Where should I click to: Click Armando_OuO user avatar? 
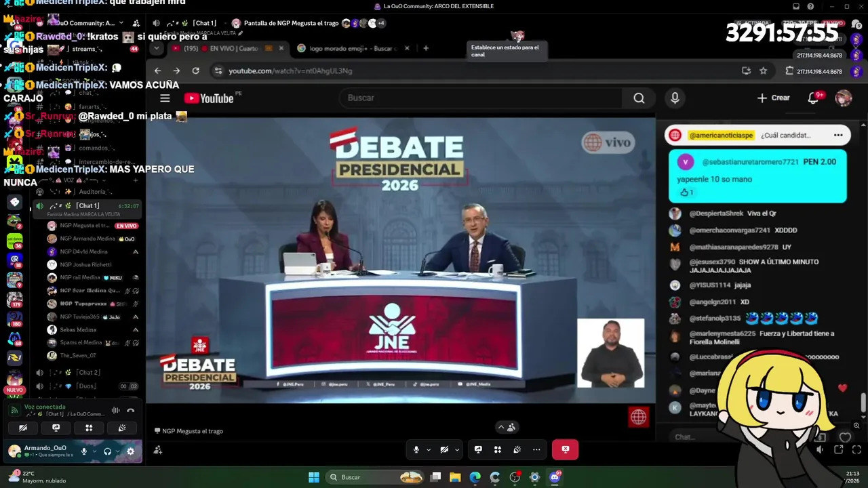(14, 451)
